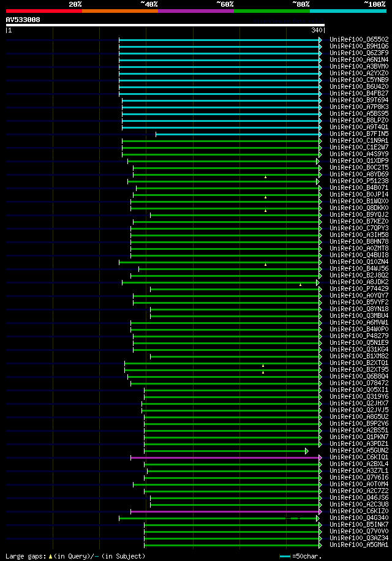Click the green alignment bar for Q4G340
Viewport: 392px width, 561px height.
218,518
